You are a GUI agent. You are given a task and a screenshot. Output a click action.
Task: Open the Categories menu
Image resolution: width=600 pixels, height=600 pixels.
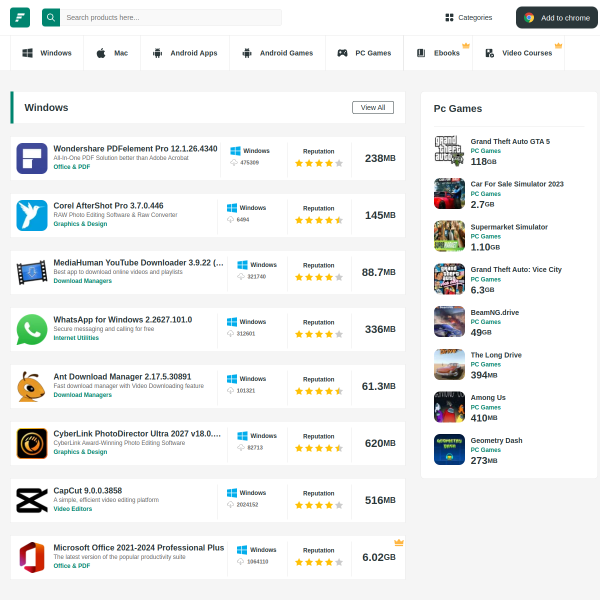point(469,18)
